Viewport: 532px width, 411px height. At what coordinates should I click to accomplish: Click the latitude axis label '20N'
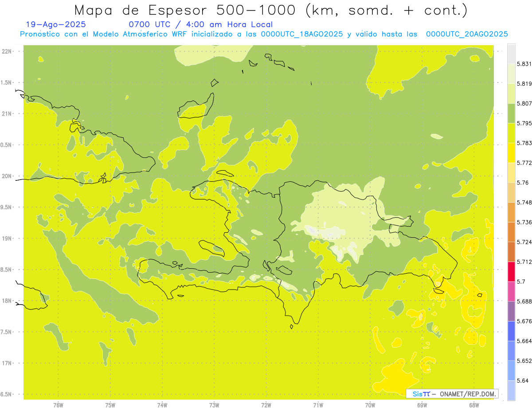tap(7, 176)
